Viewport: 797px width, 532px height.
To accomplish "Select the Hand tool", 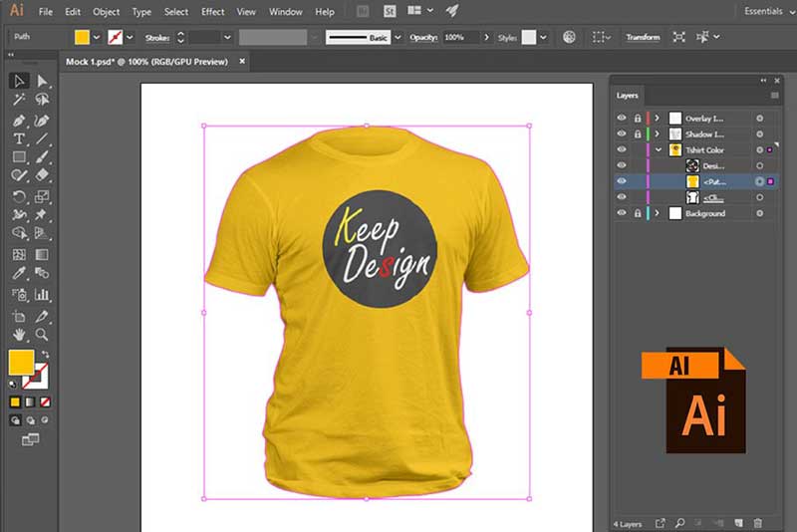I will (19, 335).
